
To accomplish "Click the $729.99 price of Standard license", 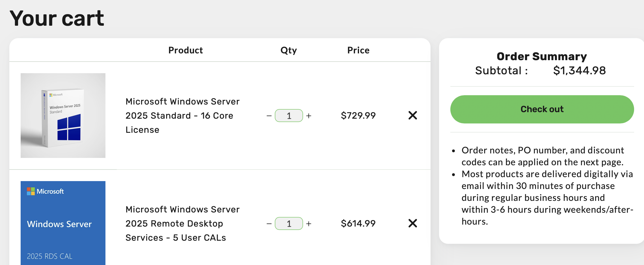I will tap(358, 116).
